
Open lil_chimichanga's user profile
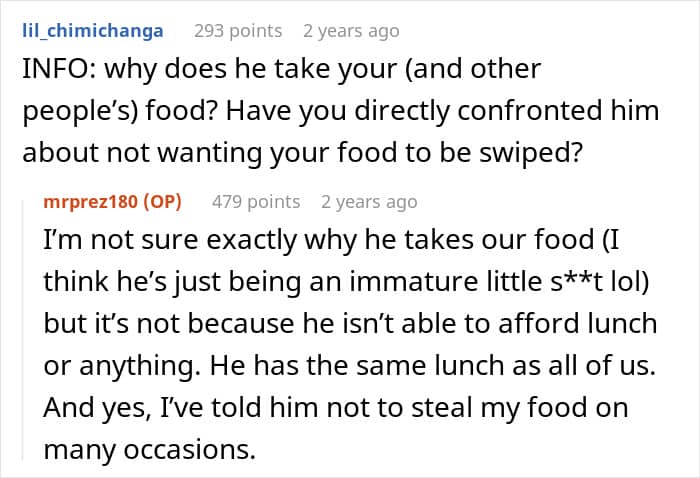pyautogui.click(x=92, y=31)
